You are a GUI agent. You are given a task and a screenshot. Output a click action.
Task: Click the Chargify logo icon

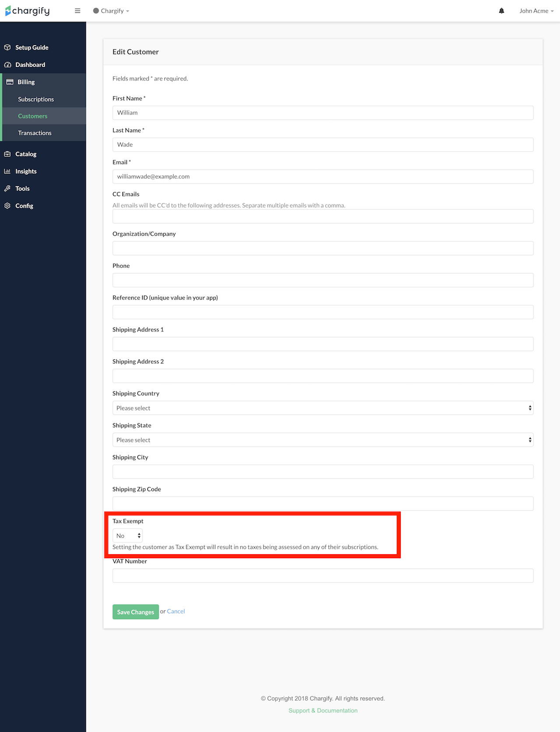point(8,11)
